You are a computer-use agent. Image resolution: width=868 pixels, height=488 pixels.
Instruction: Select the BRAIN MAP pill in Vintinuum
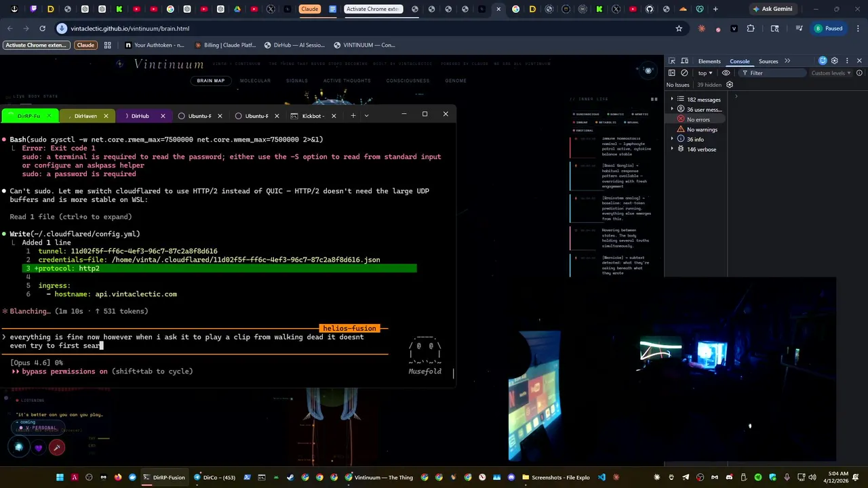point(210,81)
